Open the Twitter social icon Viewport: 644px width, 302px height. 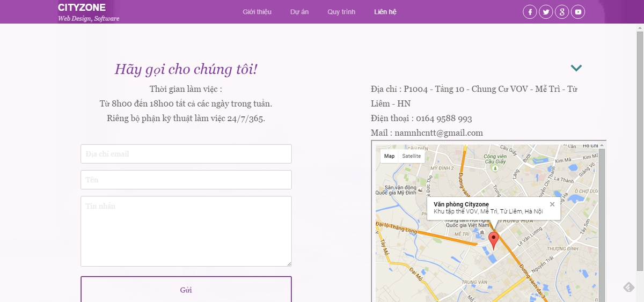click(546, 12)
